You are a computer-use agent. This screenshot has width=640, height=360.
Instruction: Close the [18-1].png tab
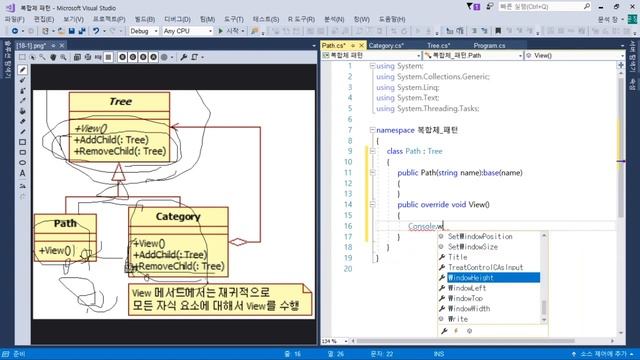coord(62,45)
